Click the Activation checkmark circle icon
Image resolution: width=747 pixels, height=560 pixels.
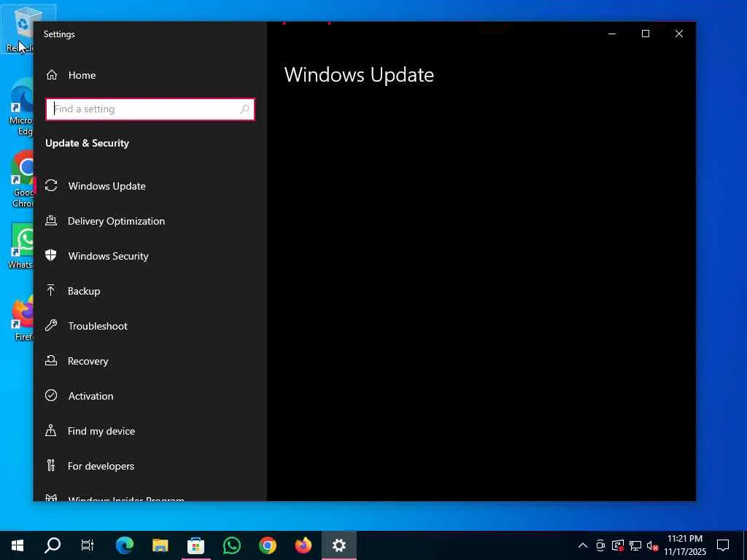click(x=51, y=396)
